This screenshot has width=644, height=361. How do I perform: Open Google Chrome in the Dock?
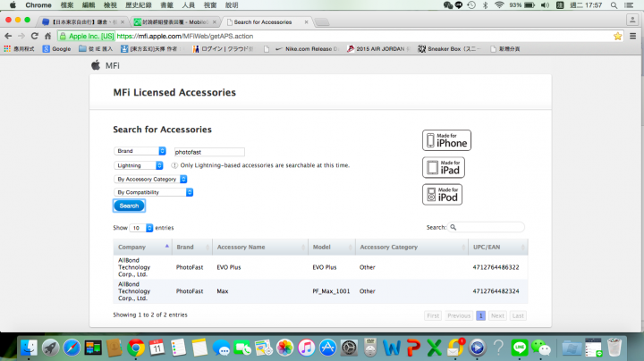pyautogui.click(x=136, y=348)
